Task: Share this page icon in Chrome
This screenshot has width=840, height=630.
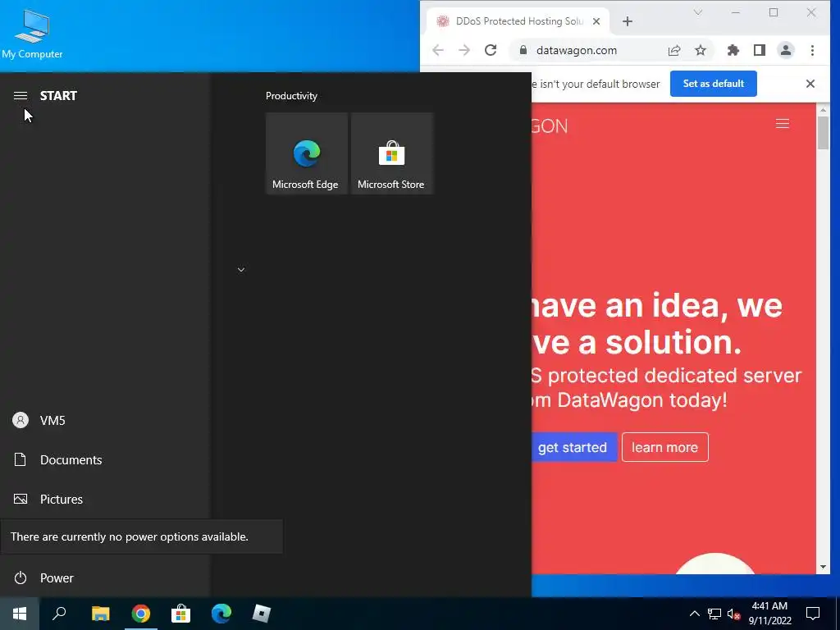Action: click(x=674, y=50)
